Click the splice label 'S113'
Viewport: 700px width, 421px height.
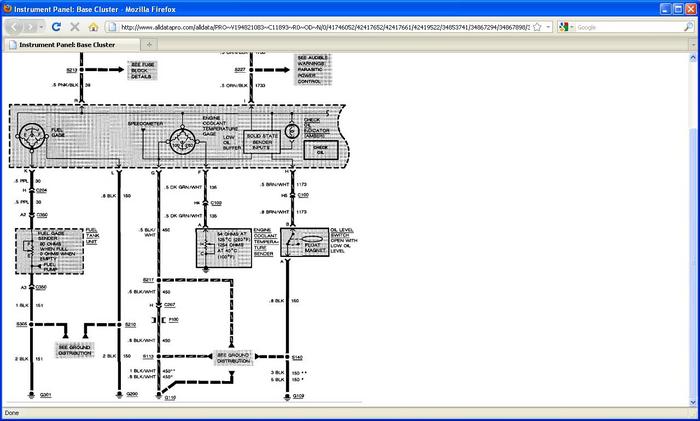148,356
